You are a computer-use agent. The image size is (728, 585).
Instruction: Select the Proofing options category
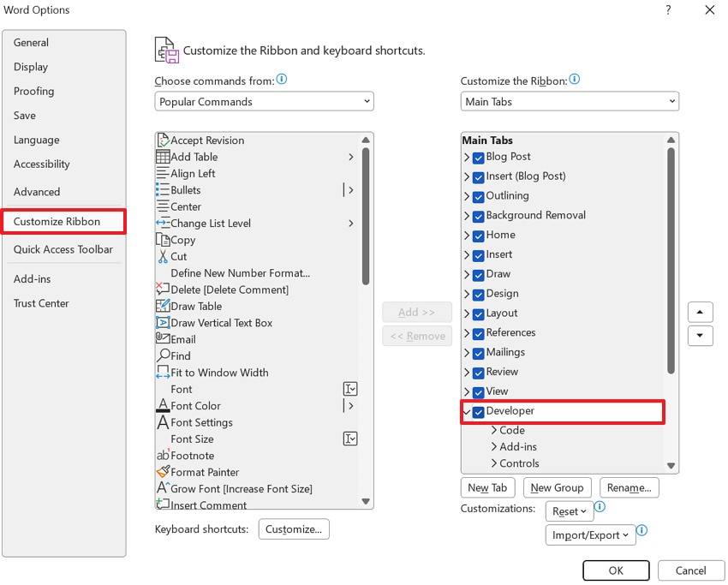(x=33, y=91)
